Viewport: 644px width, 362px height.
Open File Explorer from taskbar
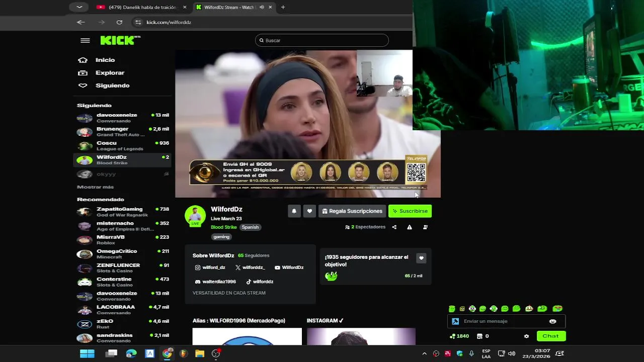click(200, 353)
